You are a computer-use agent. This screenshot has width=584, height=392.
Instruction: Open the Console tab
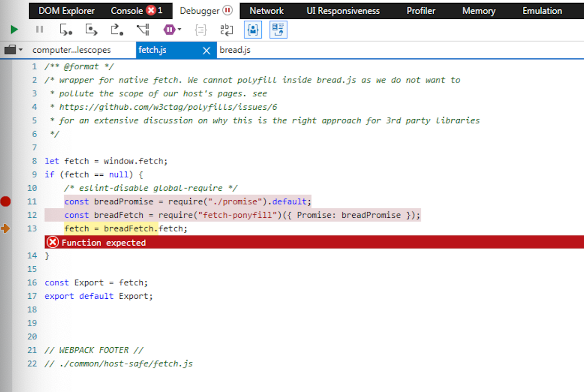click(x=127, y=10)
